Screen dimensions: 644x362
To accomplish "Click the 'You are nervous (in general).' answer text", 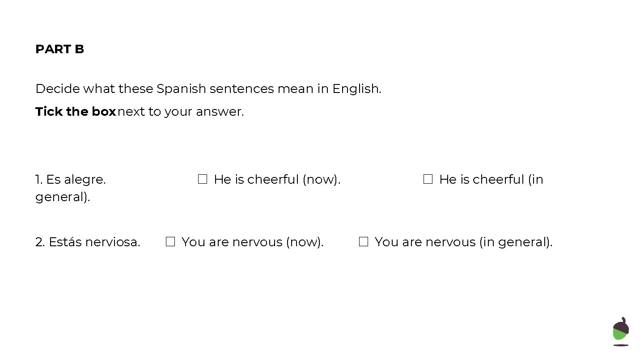I will click(x=464, y=242).
